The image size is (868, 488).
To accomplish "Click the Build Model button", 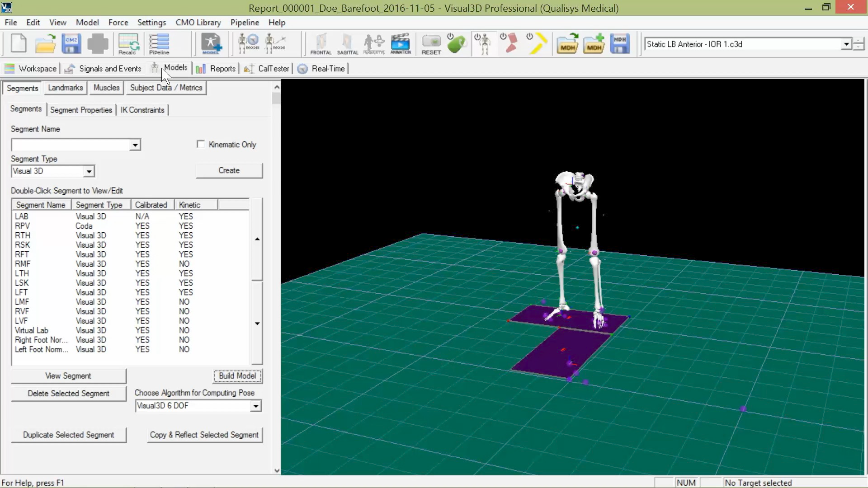I will click(237, 376).
